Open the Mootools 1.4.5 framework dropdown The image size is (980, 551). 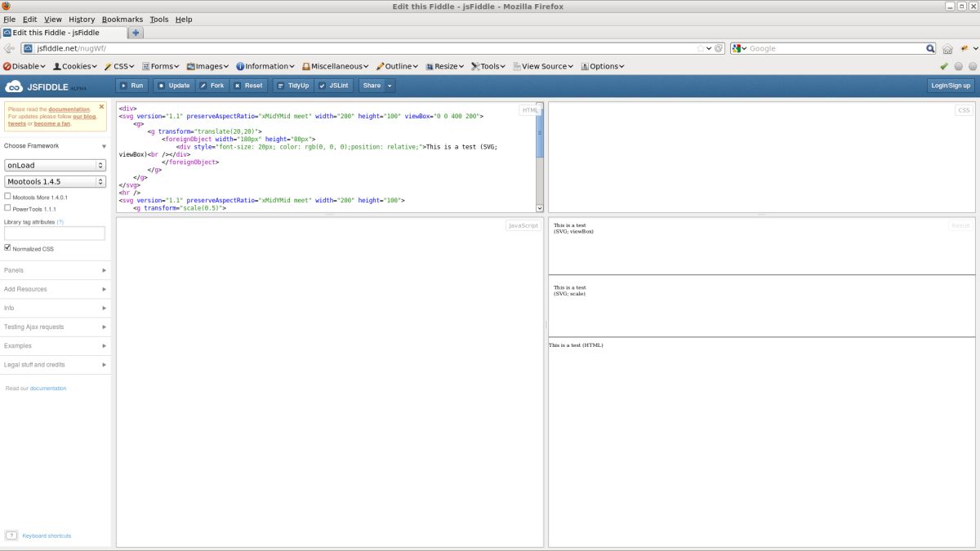56,181
